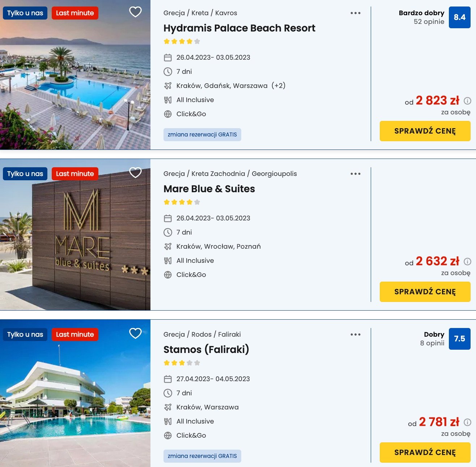Click the calendar icon for Hydramis dates
The width and height of the screenshot is (476, 467).
(168, 58)
